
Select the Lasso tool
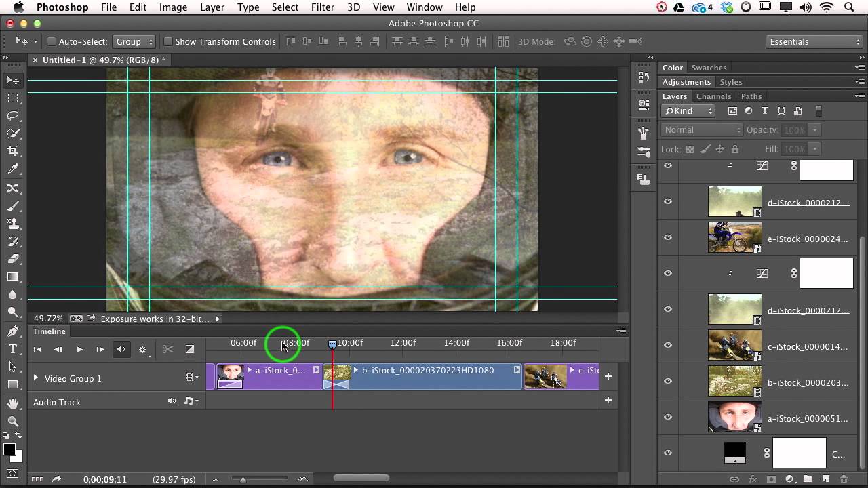pos(13,115)
